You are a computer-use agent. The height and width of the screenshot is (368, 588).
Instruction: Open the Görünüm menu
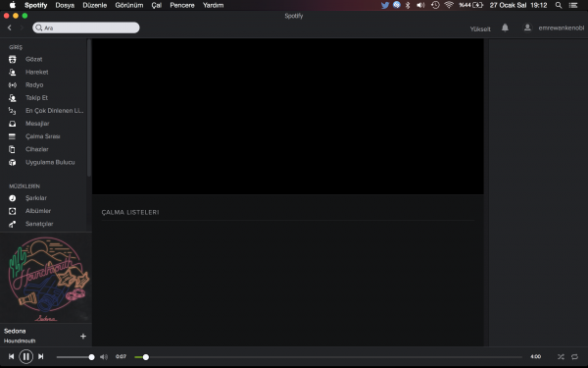tap(129, 5)
